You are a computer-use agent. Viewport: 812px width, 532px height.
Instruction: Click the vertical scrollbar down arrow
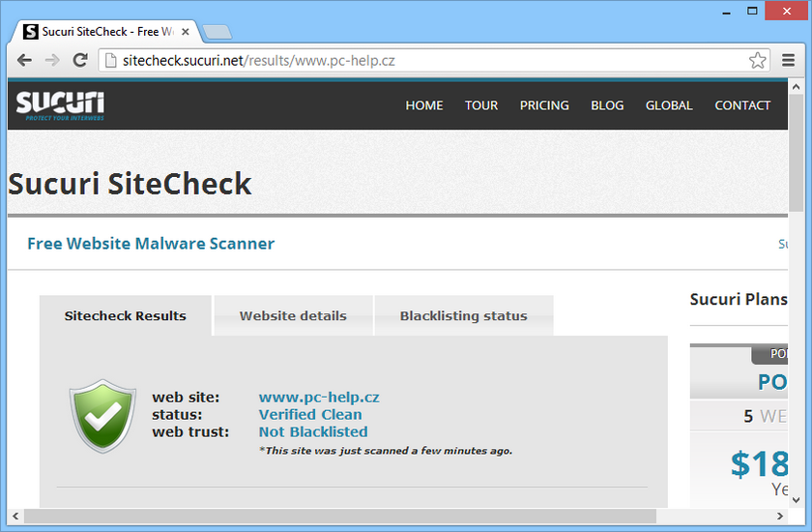pyautogui.click(x=796, y=500)
